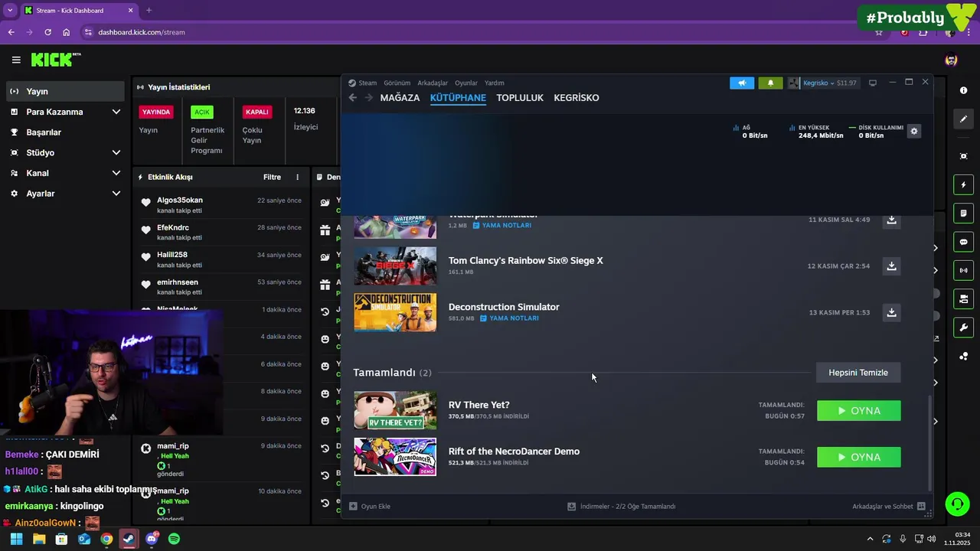This screenshot has height=551, width=980.
Task: Click Oyun Ekle in Steam footer
Action: [x=370, y=507]
